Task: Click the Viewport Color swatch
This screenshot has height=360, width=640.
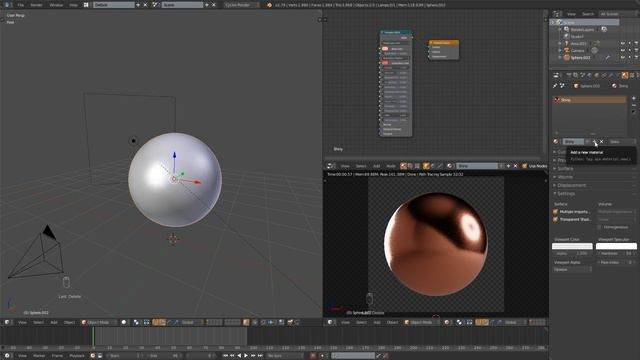Action: coord(572,246)
